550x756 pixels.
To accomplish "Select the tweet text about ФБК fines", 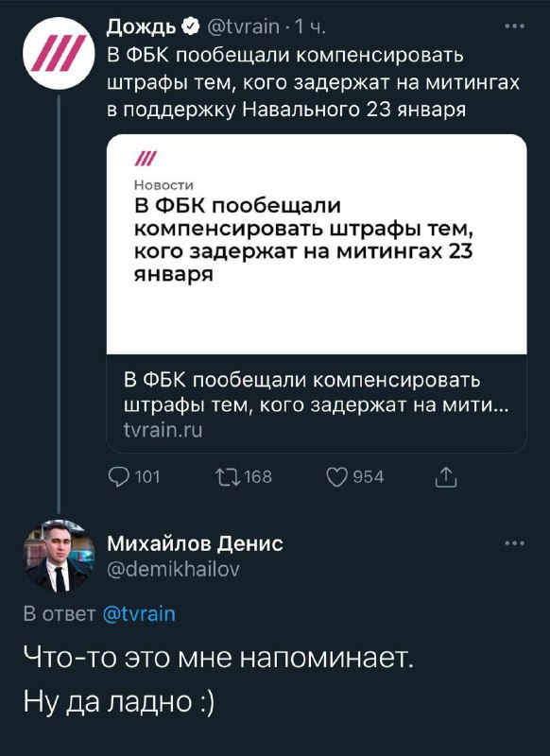I will [314, 82].
